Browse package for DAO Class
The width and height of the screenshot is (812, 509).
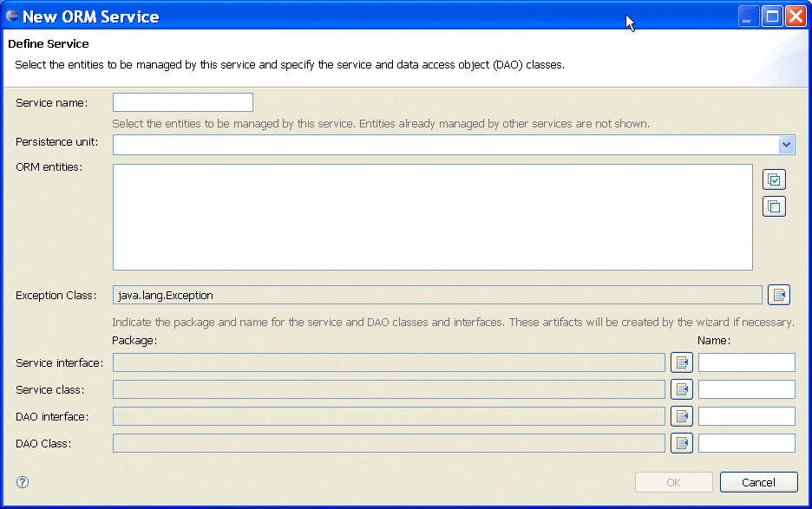pyautogui.click(x=682, y=443)
